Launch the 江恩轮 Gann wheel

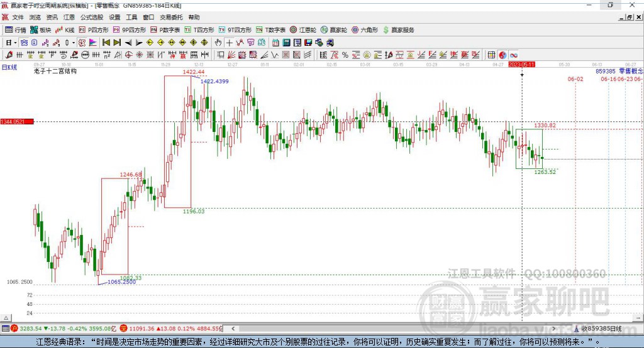(x=303, y=30)
